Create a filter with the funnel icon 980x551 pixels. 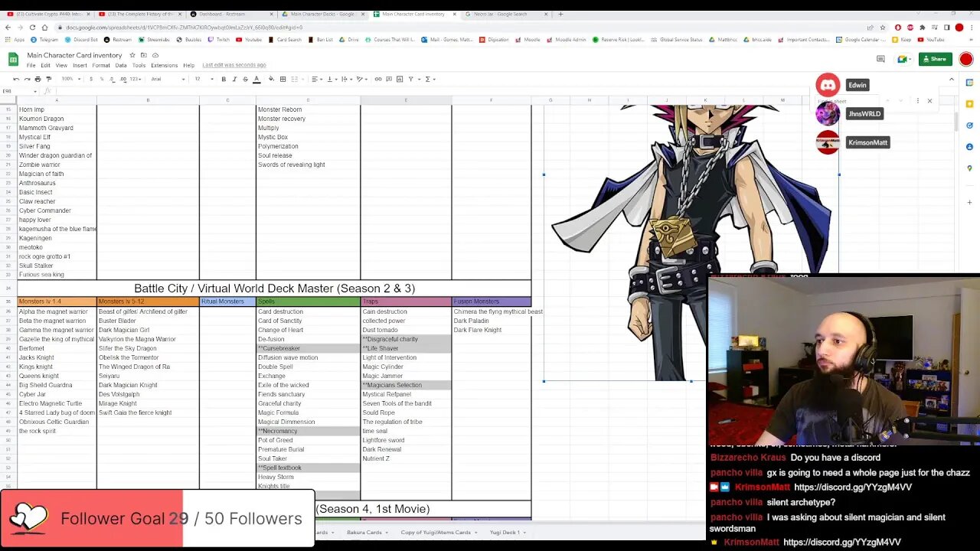point(412,79)
